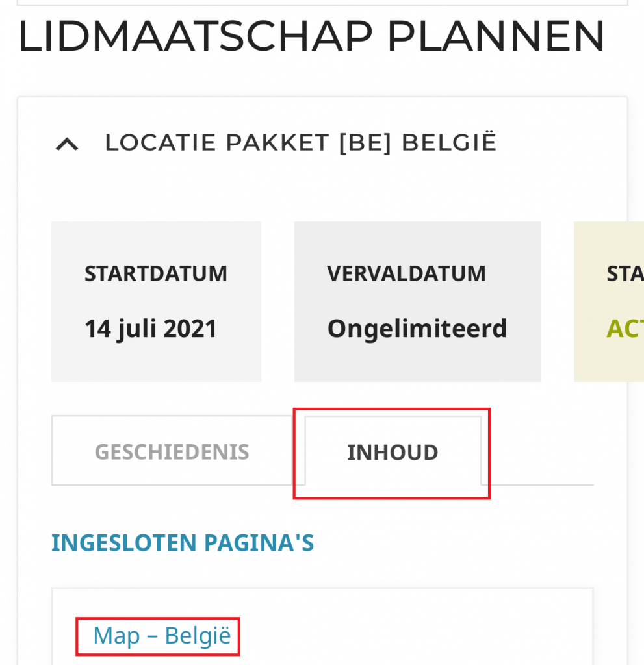
Task: Click the cut-off STA label text
Action: point(625,274)
